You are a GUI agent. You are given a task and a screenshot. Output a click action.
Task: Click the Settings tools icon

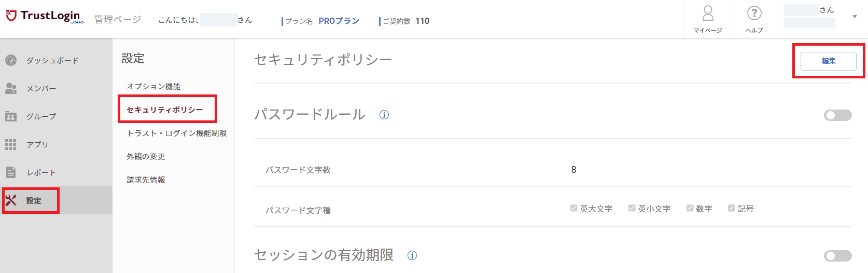pos(11,200)
